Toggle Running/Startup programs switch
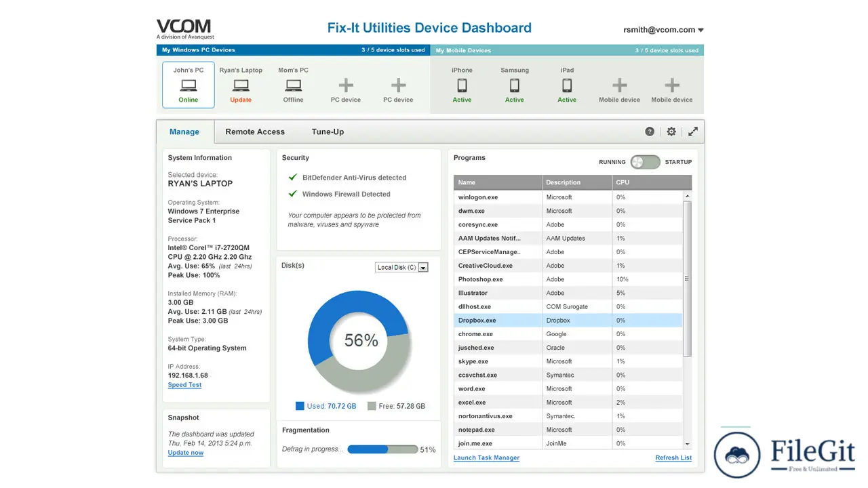868x488 pixels. pyautogui.click(x=645, y=162)
